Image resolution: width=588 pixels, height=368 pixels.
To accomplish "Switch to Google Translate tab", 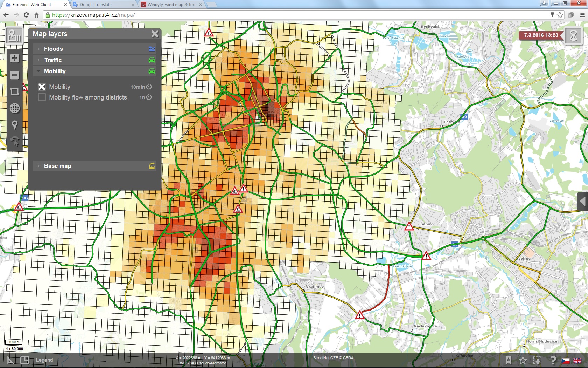I will [103, 5].
